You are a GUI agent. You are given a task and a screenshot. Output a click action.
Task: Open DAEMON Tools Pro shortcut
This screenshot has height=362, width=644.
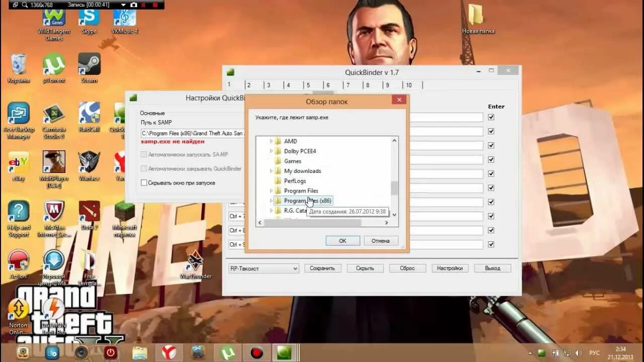point(54,317)
